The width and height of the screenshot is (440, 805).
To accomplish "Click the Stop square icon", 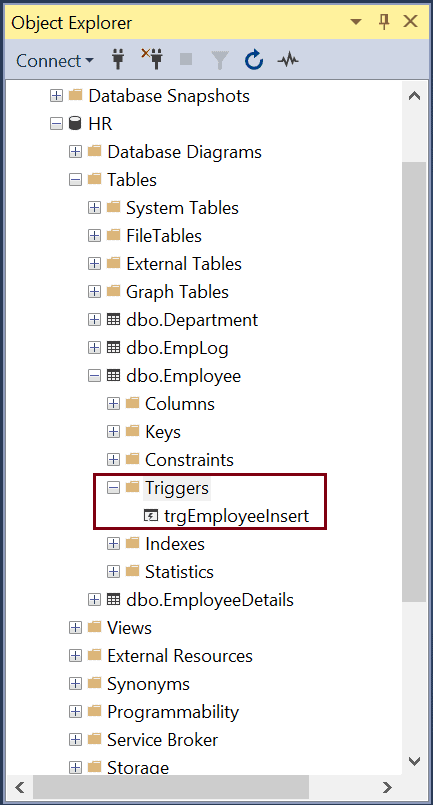I will (x=186, y=60).
